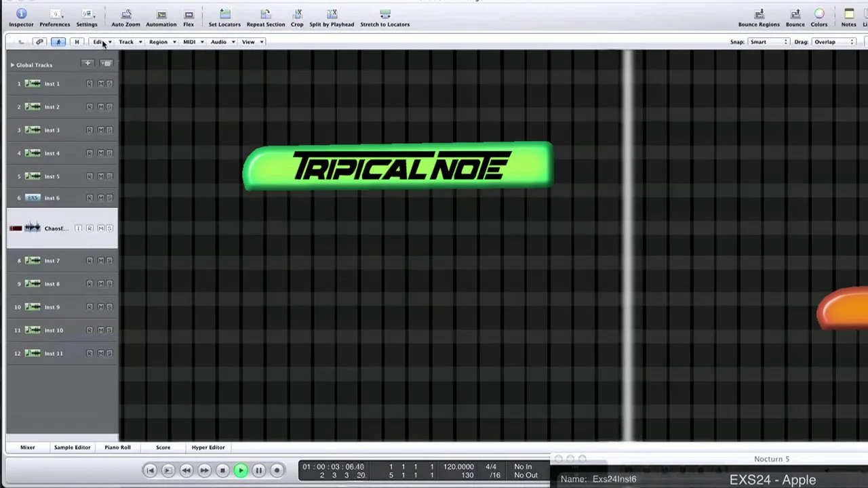
Task: Click the 4/4 time signature display
Action: point(491,467)
